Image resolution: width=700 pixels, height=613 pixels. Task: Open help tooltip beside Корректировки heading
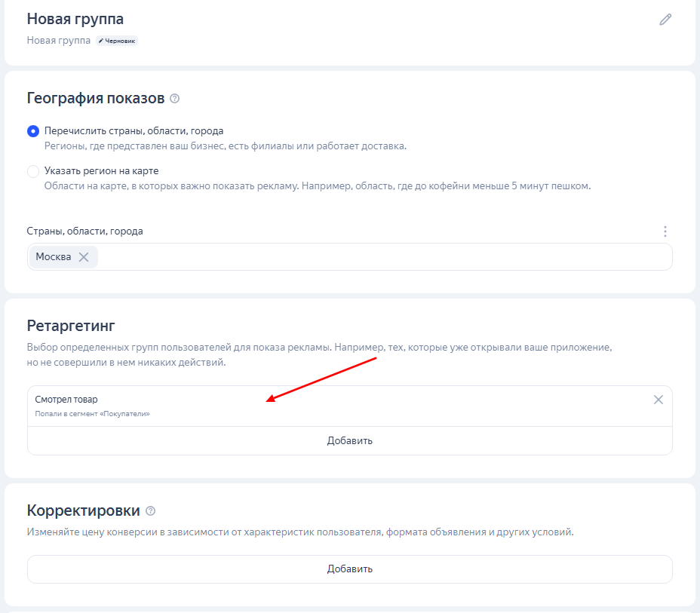151,511
